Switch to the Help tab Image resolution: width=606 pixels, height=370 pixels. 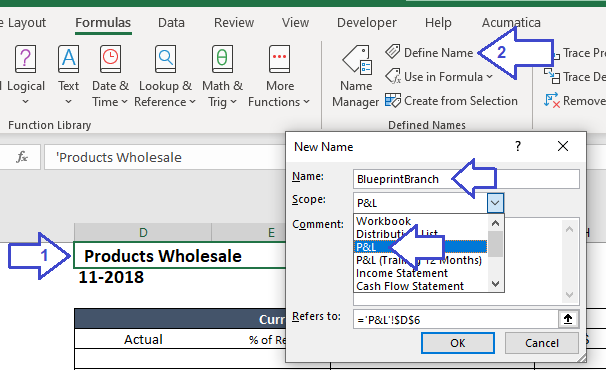(x=438, y=23)
